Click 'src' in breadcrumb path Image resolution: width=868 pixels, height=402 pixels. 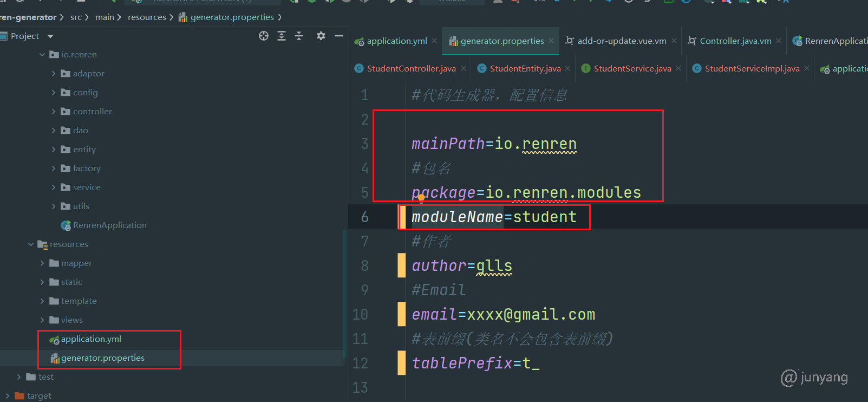tap(76, 17)
